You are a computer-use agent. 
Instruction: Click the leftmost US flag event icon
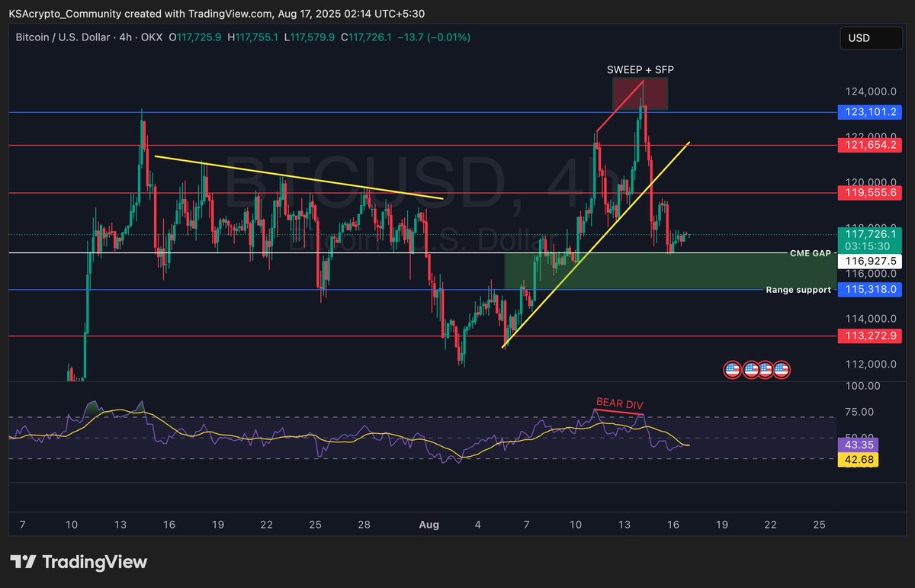coord(733,369)
